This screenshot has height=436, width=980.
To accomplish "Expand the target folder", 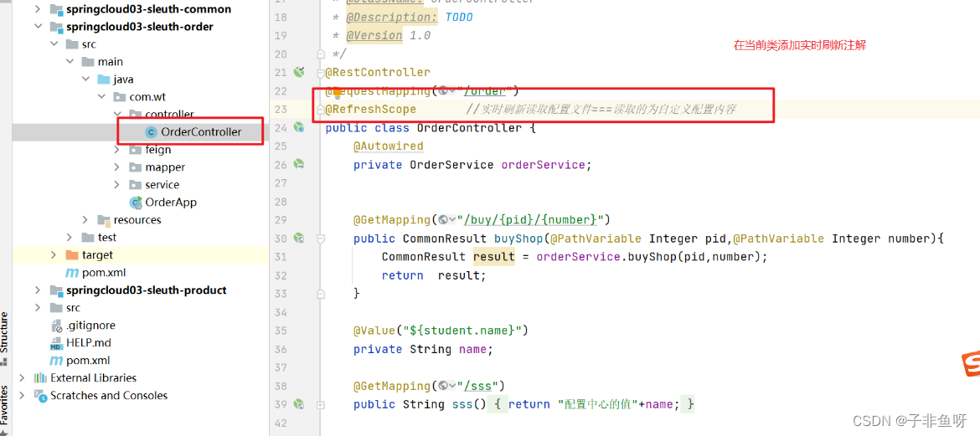I will tap(54, 255).
